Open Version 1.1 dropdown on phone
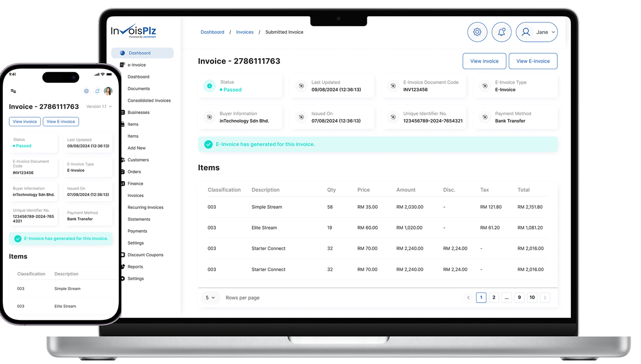The image size is (641, 364). (x=99, y=107)
